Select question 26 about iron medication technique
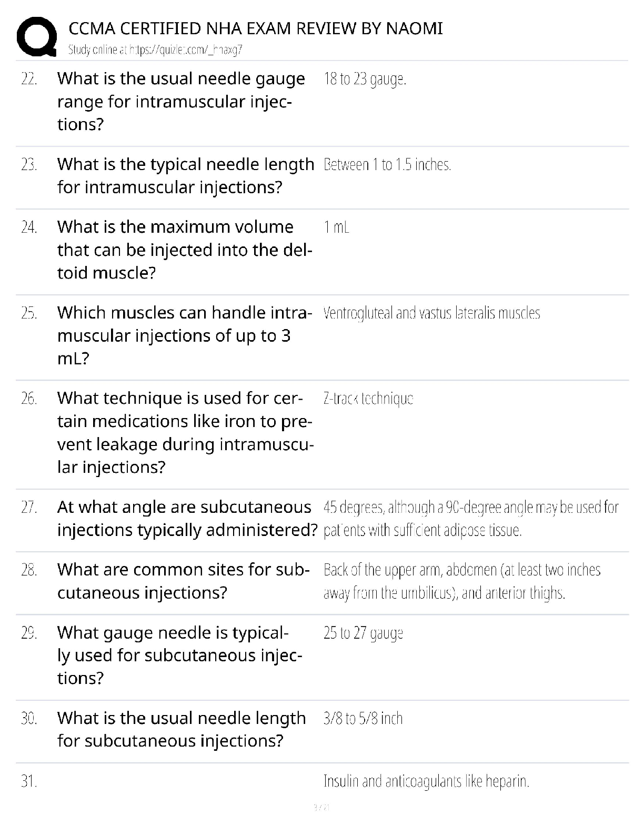The image size is (644, 834). [185, 432]
